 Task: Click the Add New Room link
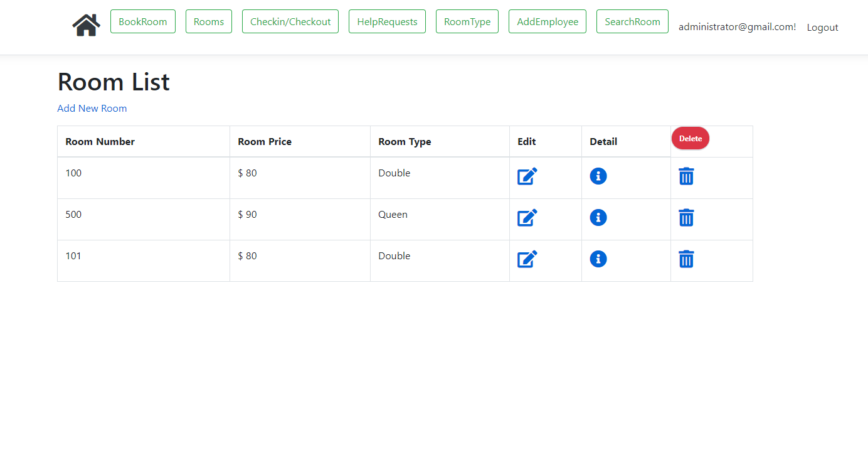coord(92,108)
